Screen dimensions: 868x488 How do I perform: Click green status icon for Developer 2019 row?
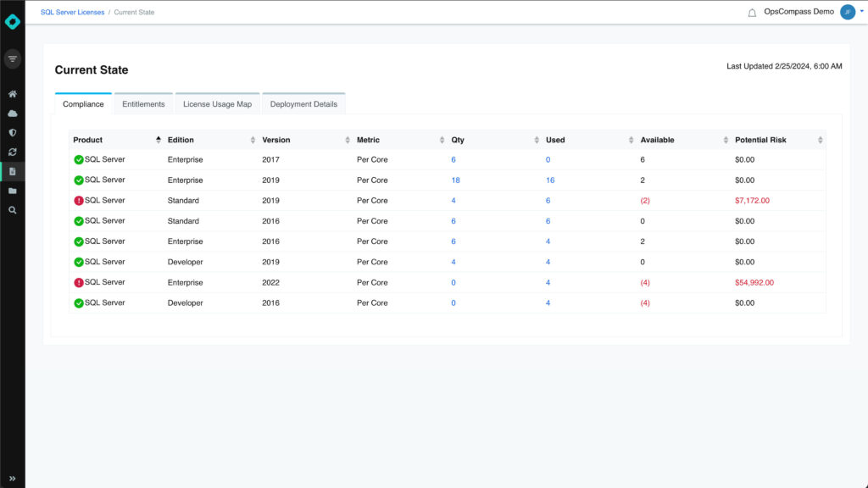pyautogui.click(x=79, y=263)
